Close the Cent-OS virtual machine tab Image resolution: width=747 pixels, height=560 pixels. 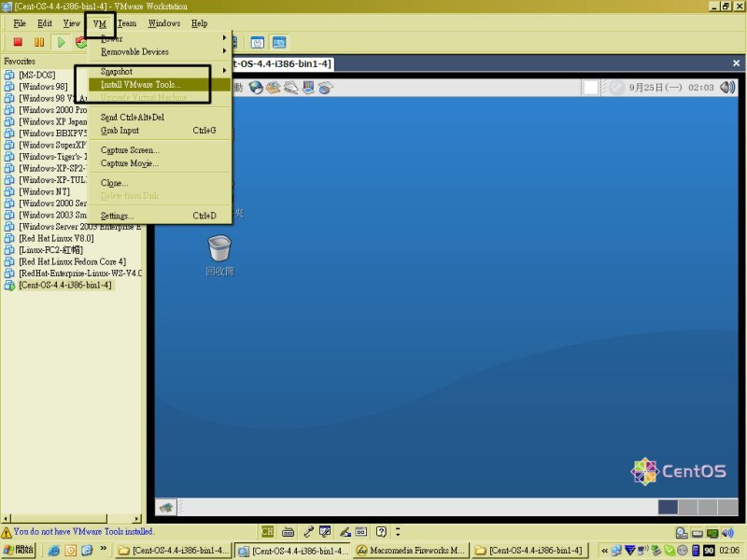736,63
